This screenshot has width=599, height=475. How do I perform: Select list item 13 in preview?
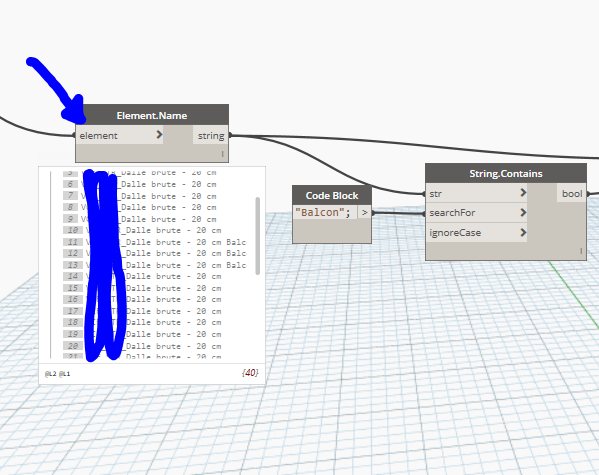pyautogui.click(x=155, y=265)
